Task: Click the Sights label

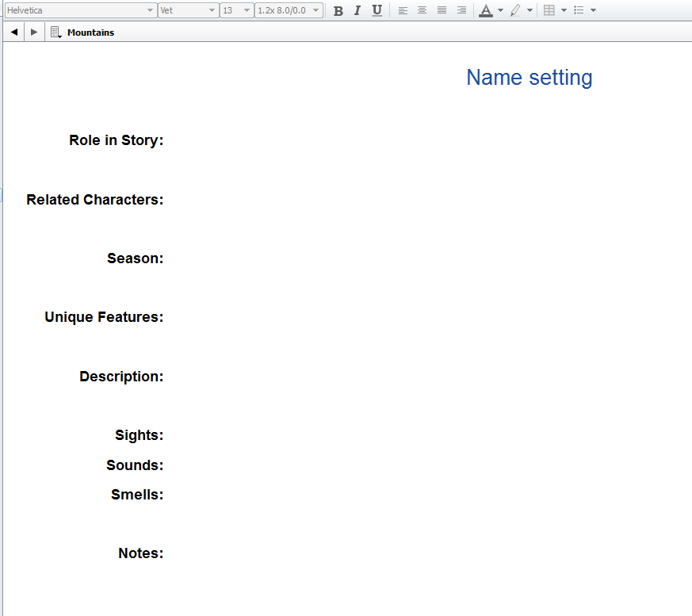Action: point(139,435)
